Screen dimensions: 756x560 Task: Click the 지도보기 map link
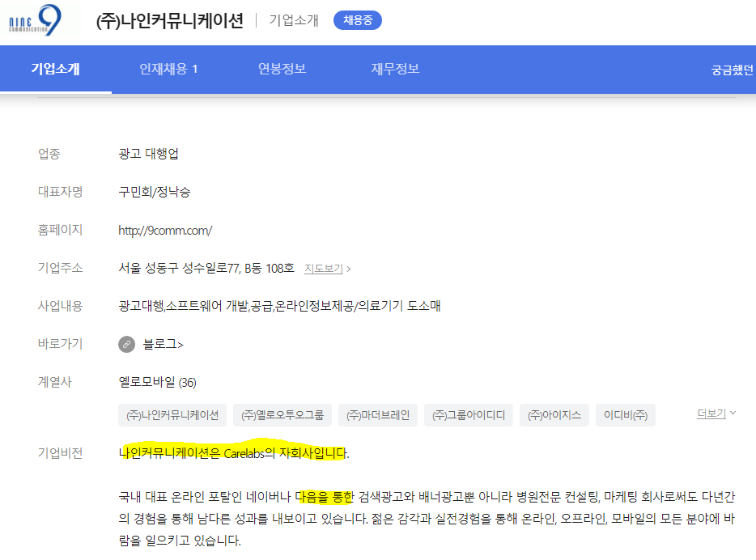327,269
